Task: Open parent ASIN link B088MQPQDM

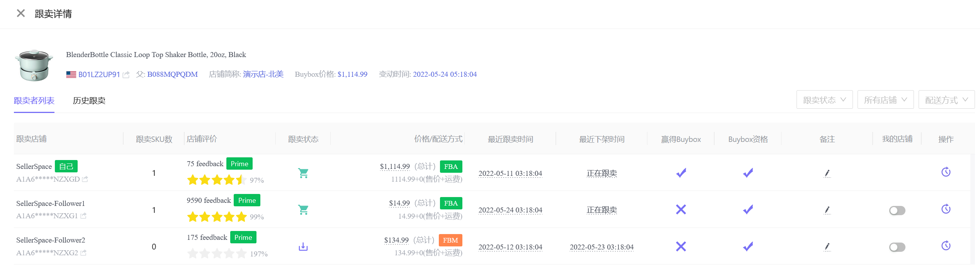Action: tap(172, 74)
